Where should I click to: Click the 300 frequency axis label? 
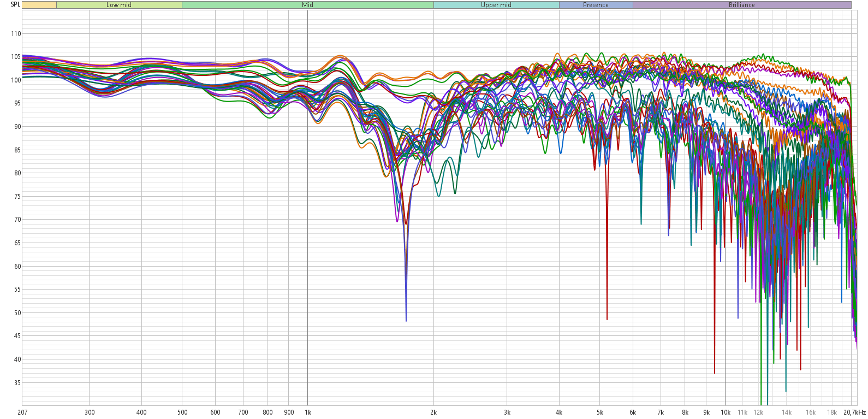pos(90,412)
